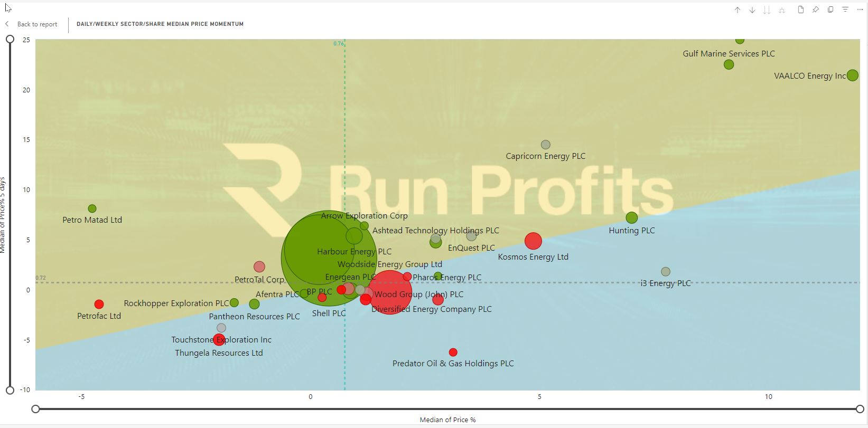Viewport: 868px width, 428px height.
Task: Expand all down one hierarchy level
Action: click(782, 10)
